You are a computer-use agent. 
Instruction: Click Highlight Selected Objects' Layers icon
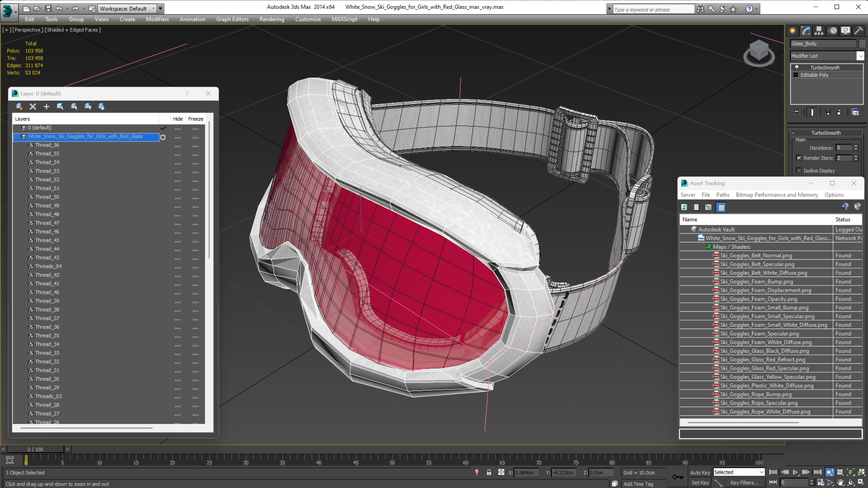tap(74, 106)
